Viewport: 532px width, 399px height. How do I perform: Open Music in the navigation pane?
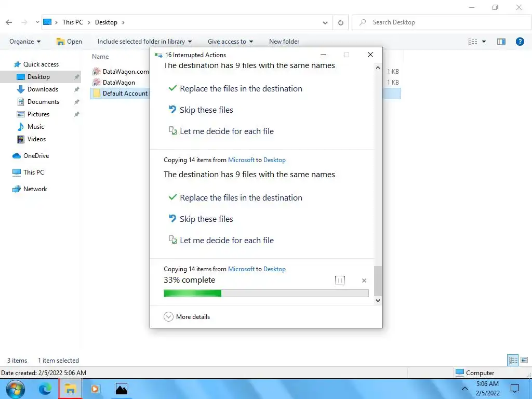[x=36, y=127]
